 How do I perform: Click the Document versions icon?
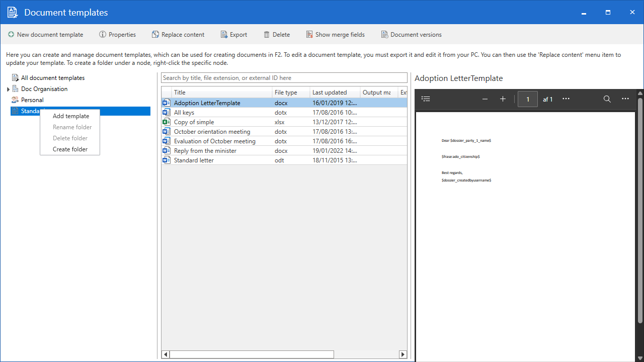(x=384, y=35)
